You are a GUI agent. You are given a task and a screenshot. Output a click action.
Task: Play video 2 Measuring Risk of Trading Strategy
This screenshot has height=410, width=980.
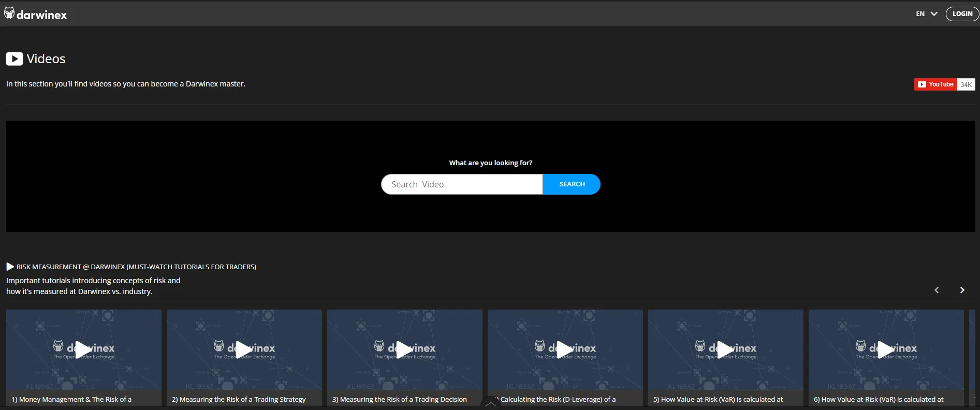point(244,350)
